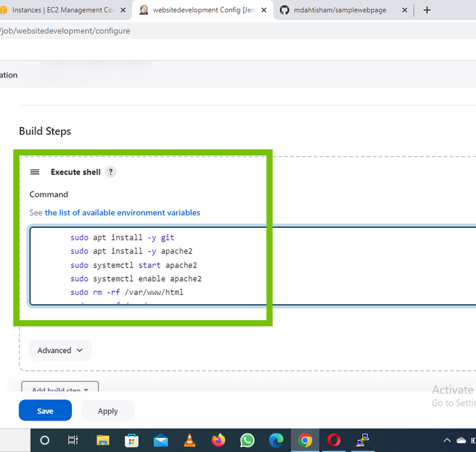
Task: Open Firefox from the taskbar
Action: [218, 440]
